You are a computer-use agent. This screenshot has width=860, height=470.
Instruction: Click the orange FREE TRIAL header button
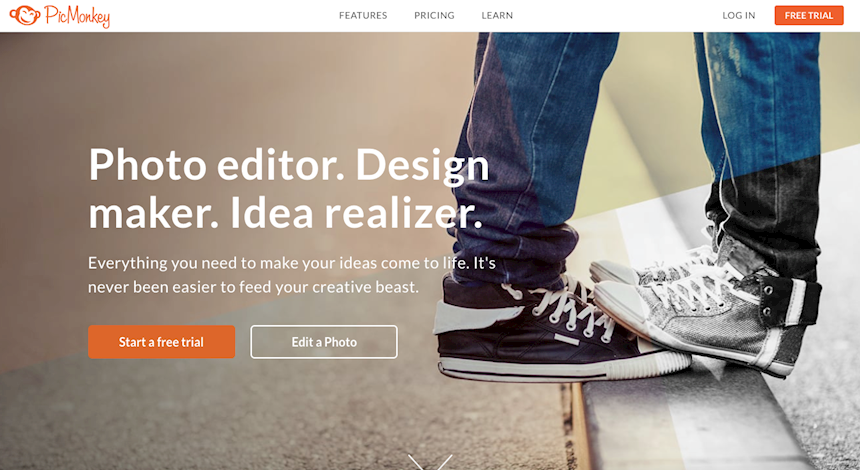point(808,15)
